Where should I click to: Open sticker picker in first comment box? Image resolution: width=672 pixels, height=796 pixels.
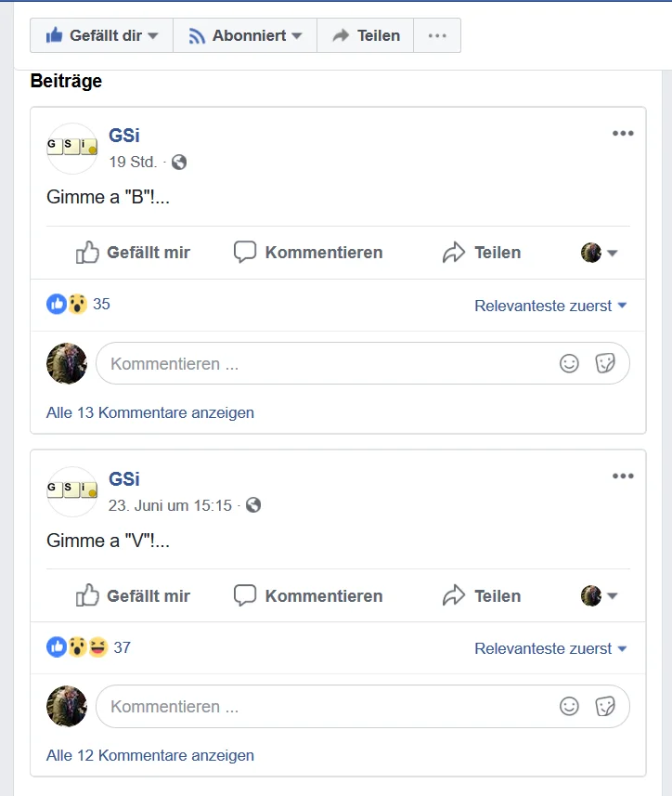pos(605,364)
